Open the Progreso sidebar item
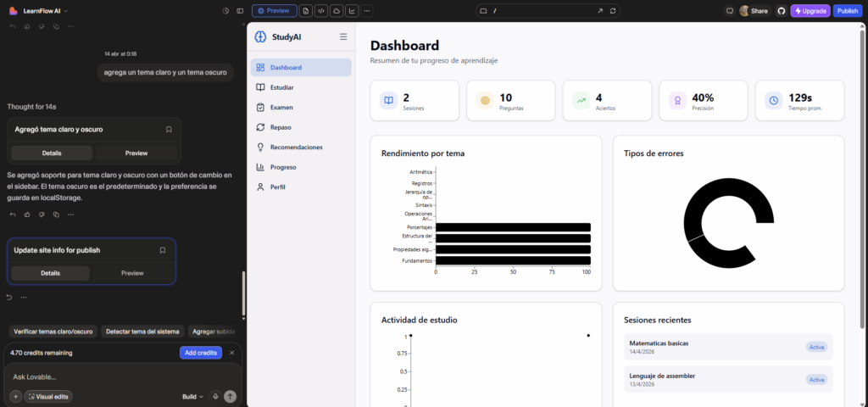Image resolution: width=868 pixels, height=407 pixels. [283, 167]
